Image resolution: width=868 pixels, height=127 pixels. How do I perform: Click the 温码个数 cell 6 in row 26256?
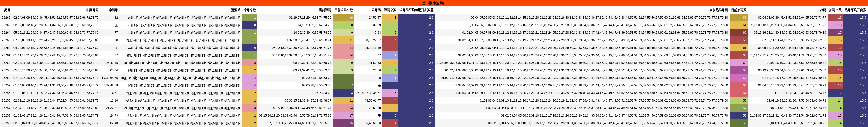pyautogui.click(x=390, y=93)
